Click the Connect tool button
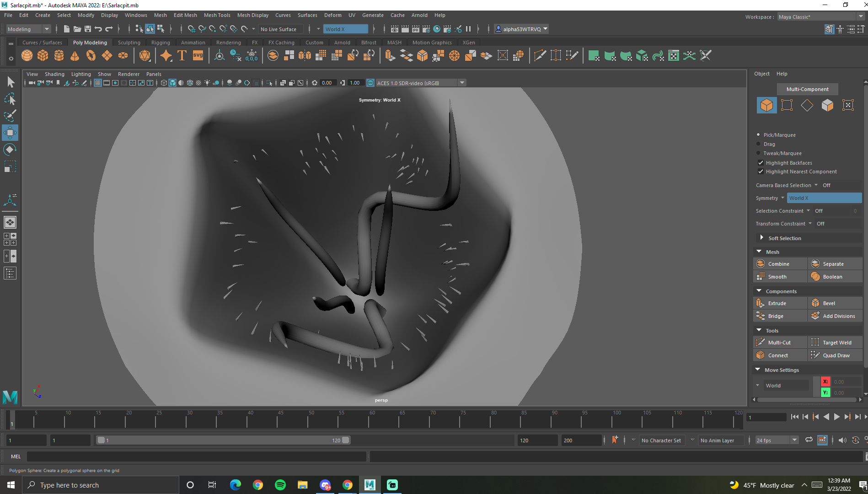The image size is (868, 494). 780,355
